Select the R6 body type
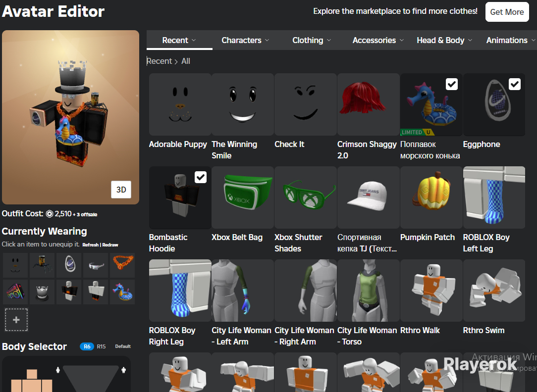The image size is (537, 392). point(87,346)
